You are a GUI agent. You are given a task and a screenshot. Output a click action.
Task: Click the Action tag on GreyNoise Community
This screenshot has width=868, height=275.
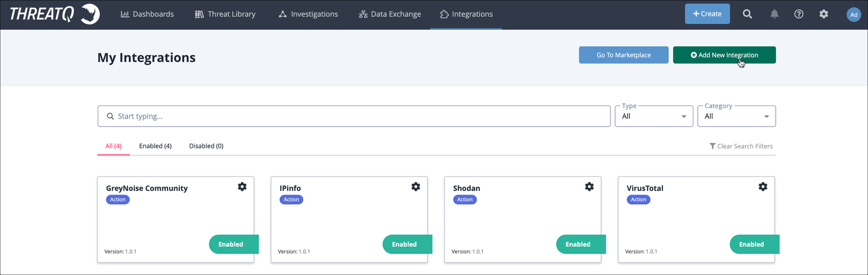click(x=118, y=199)
